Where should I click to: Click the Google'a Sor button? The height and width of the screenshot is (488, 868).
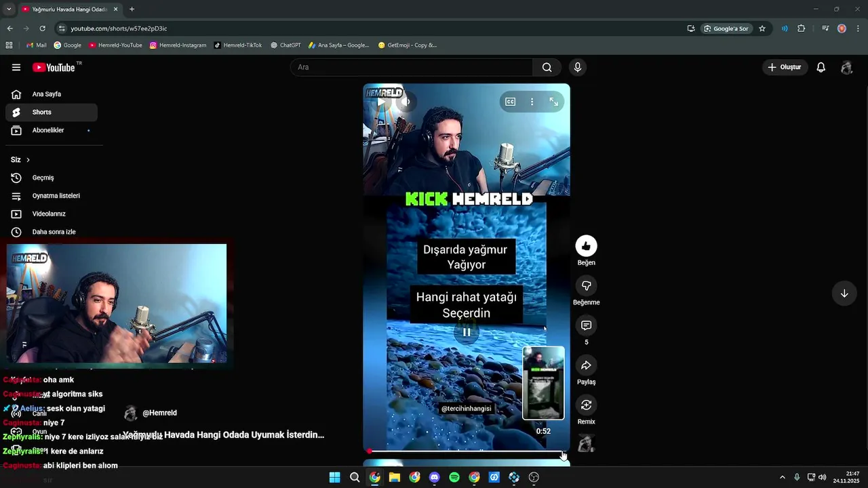pos(726,28)
